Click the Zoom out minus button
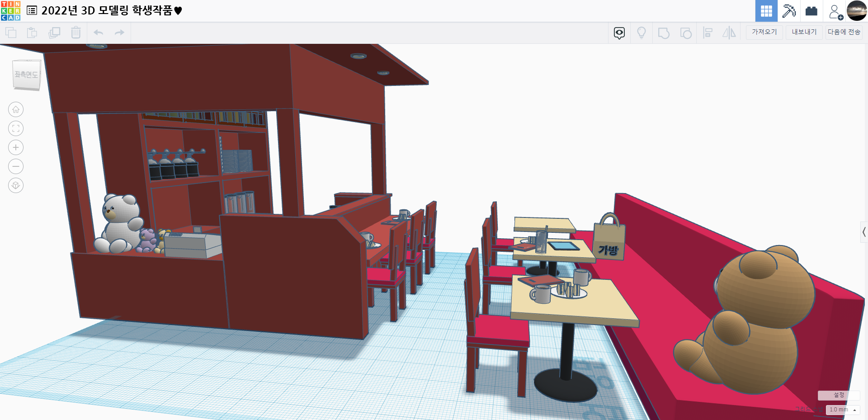 [16, 166]
